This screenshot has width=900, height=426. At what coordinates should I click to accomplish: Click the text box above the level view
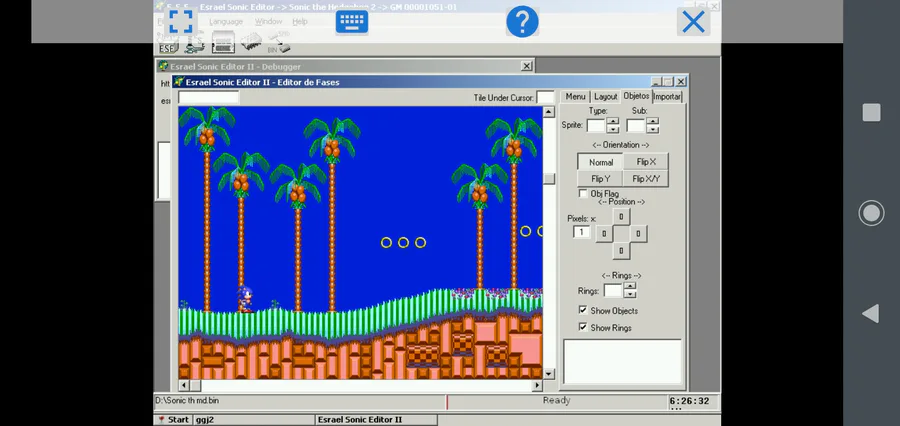[209, 98]
